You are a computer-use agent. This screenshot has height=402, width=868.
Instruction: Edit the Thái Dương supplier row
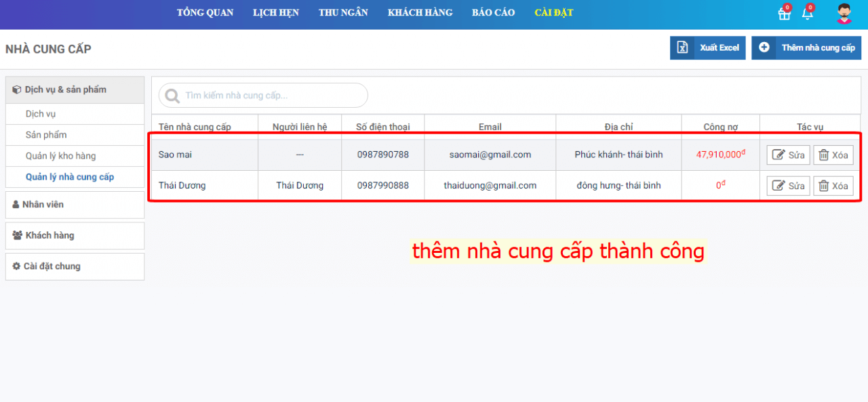point(788,186)
